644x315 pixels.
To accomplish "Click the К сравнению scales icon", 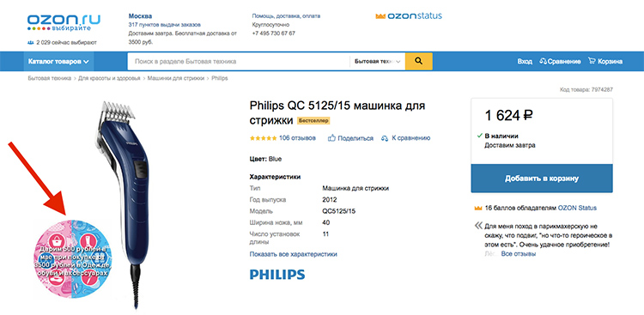I will click(385, 138).
